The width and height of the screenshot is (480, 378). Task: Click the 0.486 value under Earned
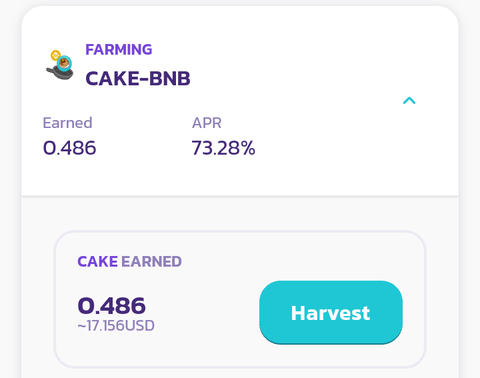(70, 148)
